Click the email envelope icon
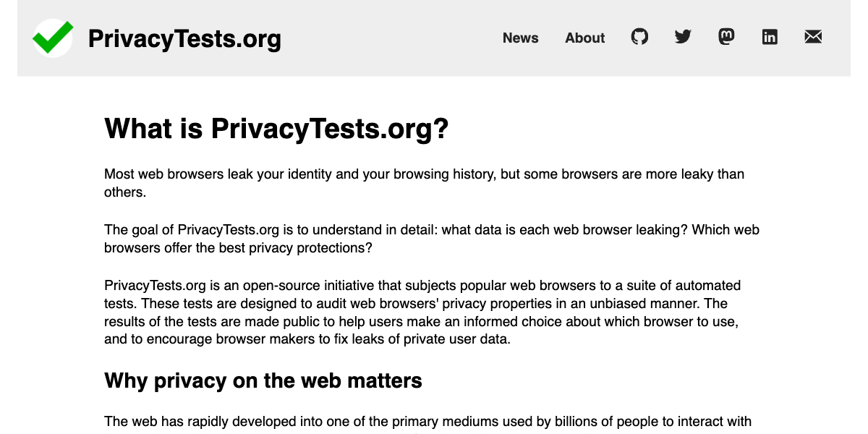 (x=813, y=37)
